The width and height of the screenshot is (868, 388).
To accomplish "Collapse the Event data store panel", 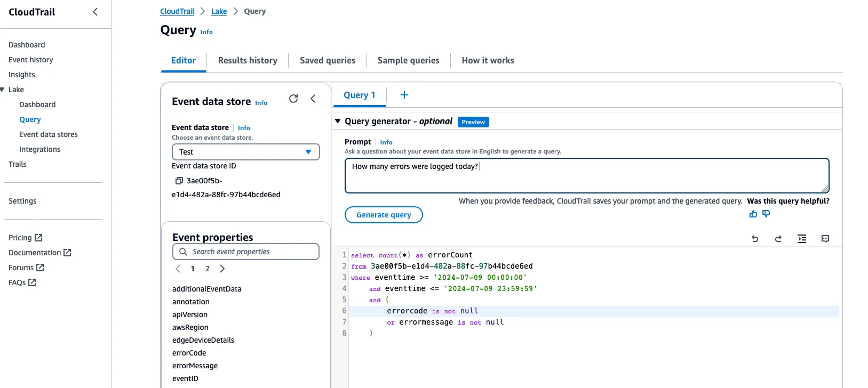I will pyautogui.click(x=313, y=99).
